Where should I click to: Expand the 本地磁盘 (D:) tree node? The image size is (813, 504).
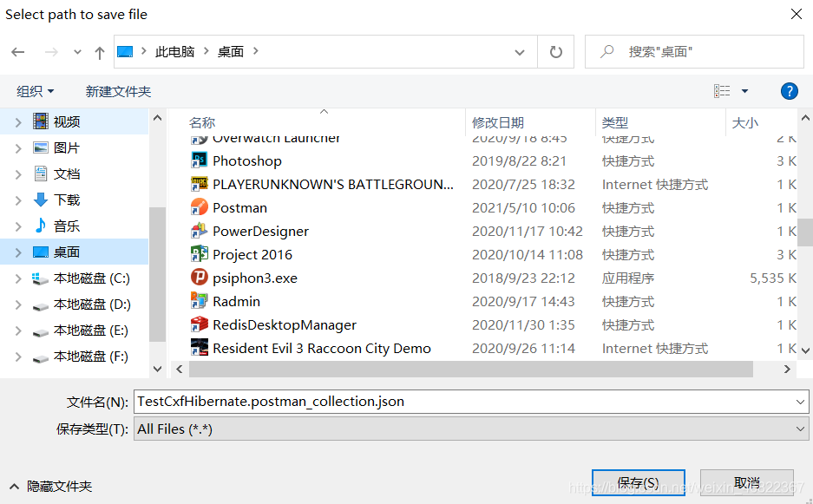(x=18, y=304)
